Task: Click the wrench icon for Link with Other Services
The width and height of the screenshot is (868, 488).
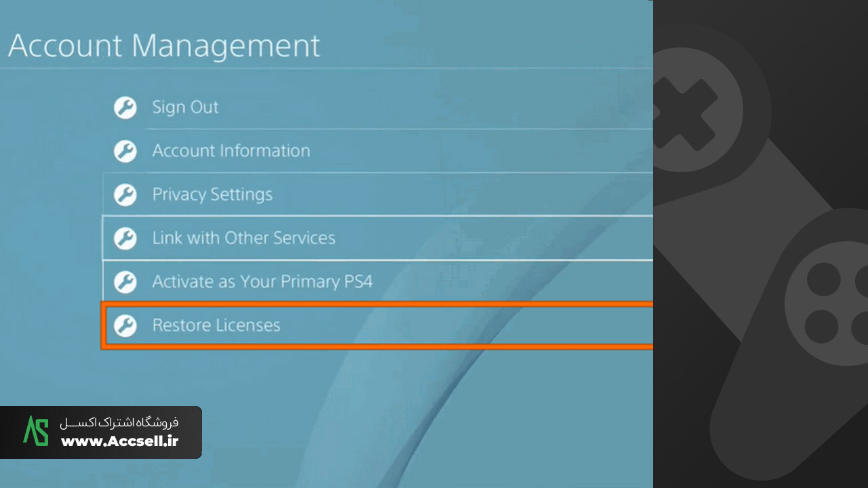Action: (x=125, y=238)
